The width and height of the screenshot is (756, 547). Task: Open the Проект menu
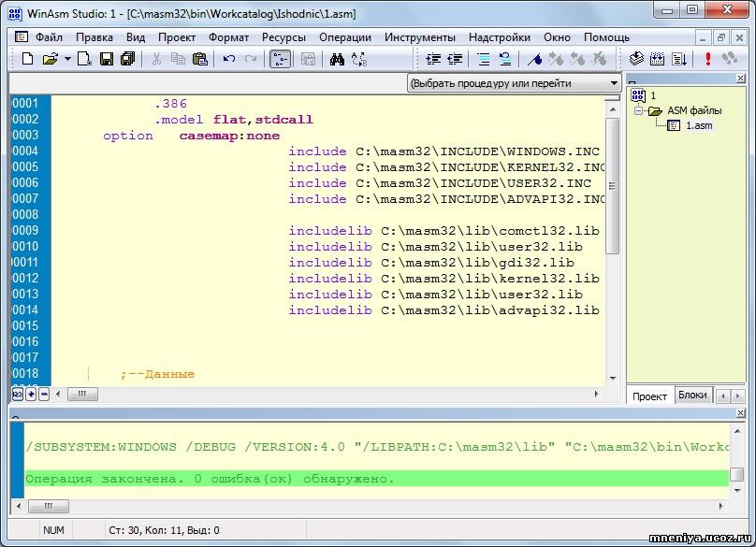[177, 37]
